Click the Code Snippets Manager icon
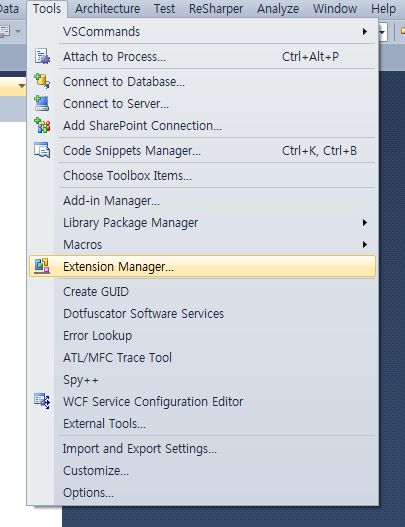Image resolution: width=405 pixels, height=527 pixels. pos(42,150)
